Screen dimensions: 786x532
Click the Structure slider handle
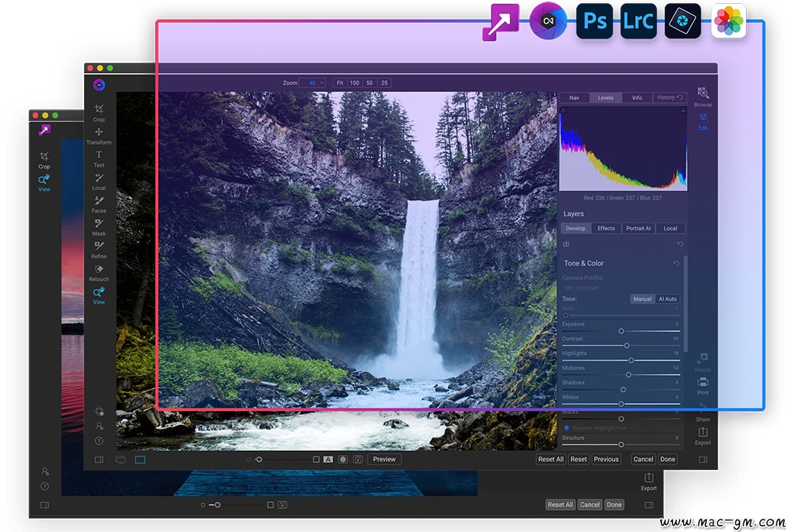click(621, 444)
